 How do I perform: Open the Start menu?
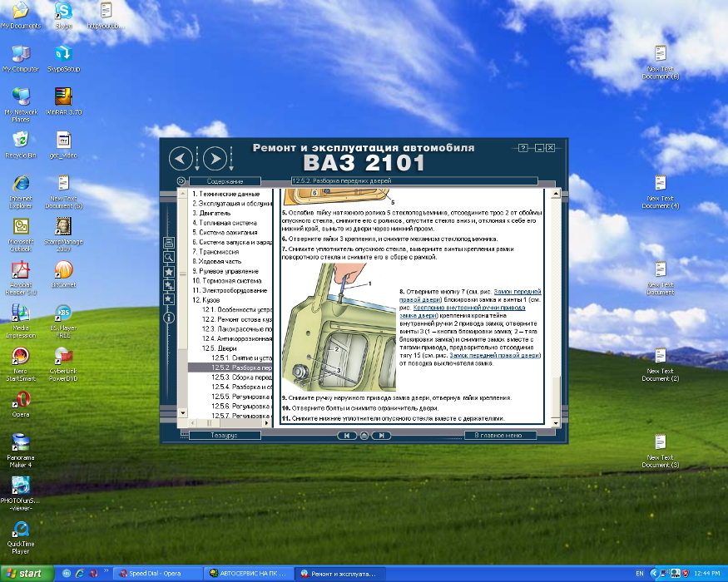(x=27, y=574)
